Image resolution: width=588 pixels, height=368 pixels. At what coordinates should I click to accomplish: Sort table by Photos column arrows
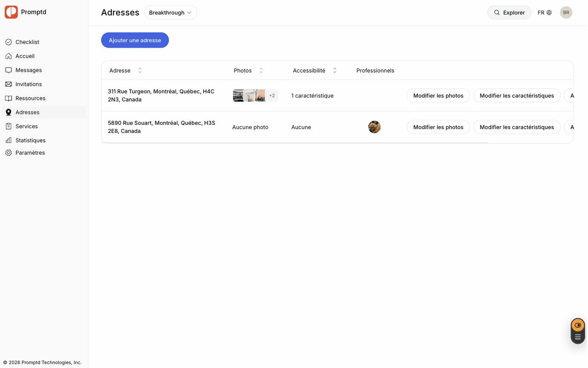click(261, 71)
